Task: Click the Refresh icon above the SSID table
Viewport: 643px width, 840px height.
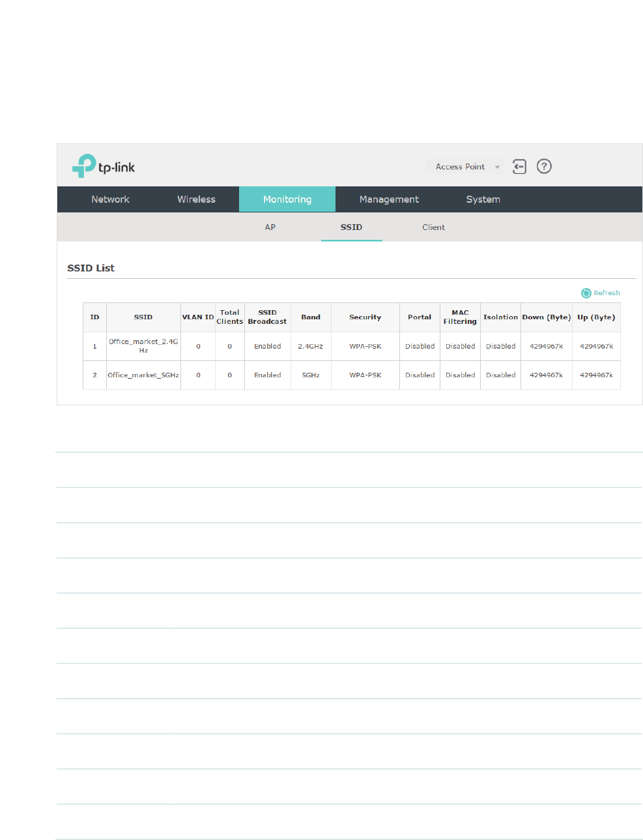Action: (x=586, y=293)
